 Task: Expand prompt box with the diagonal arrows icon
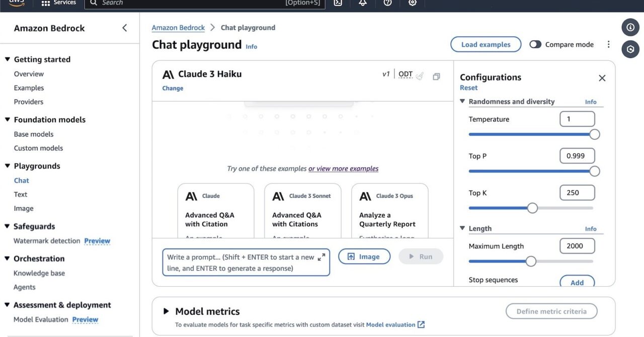(x=321, y=257)
